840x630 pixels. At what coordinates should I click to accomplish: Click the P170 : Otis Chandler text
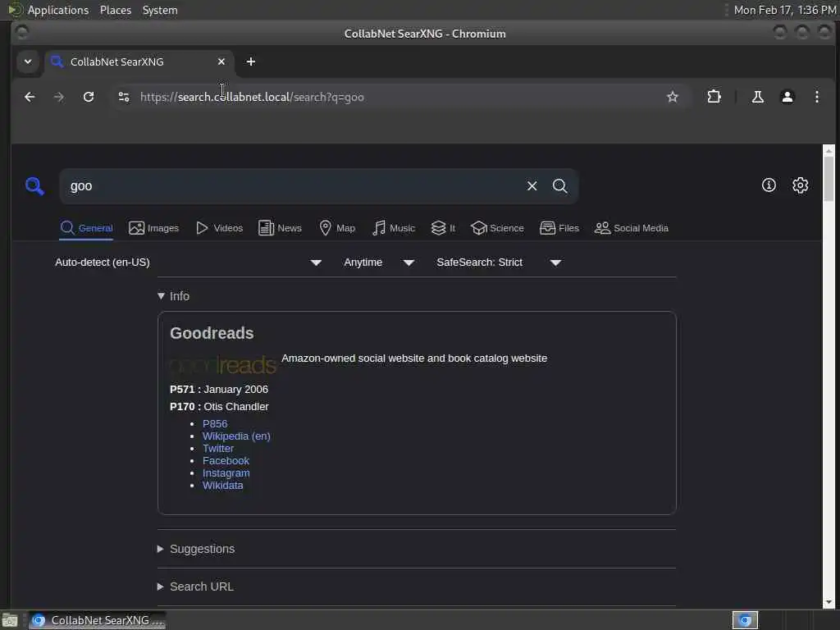point(219,407)
